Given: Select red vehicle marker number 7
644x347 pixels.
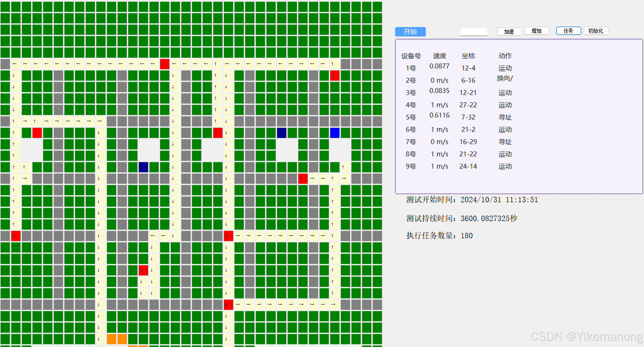Looking at the screenshot, I should (x=303, y=178).
